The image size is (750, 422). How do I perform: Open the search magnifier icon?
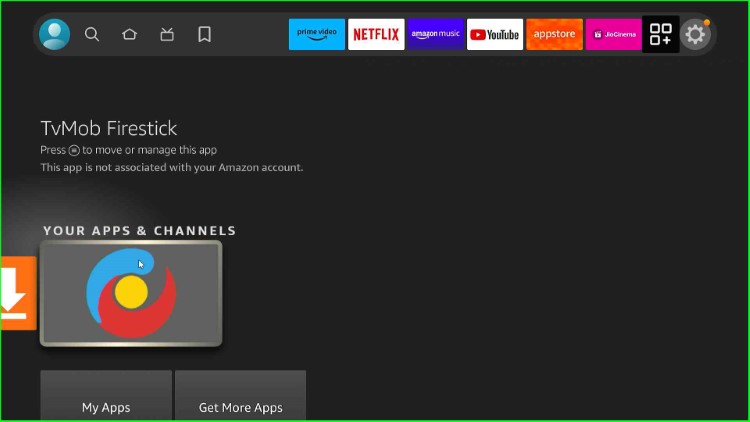(92, 34)
